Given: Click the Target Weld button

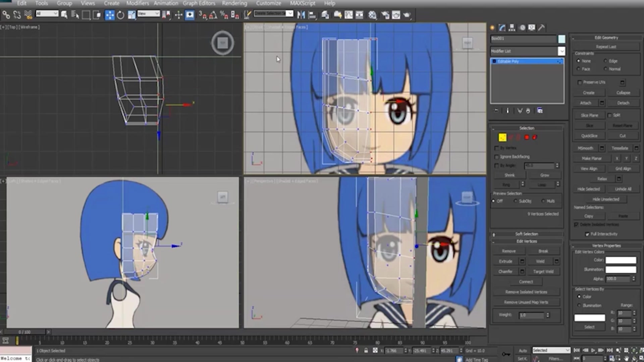Looking at the screenshot, I should [x=543, y=271].
